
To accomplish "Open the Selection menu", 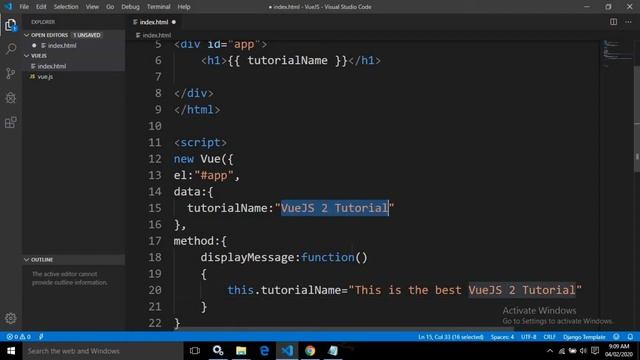I will 66,7.
